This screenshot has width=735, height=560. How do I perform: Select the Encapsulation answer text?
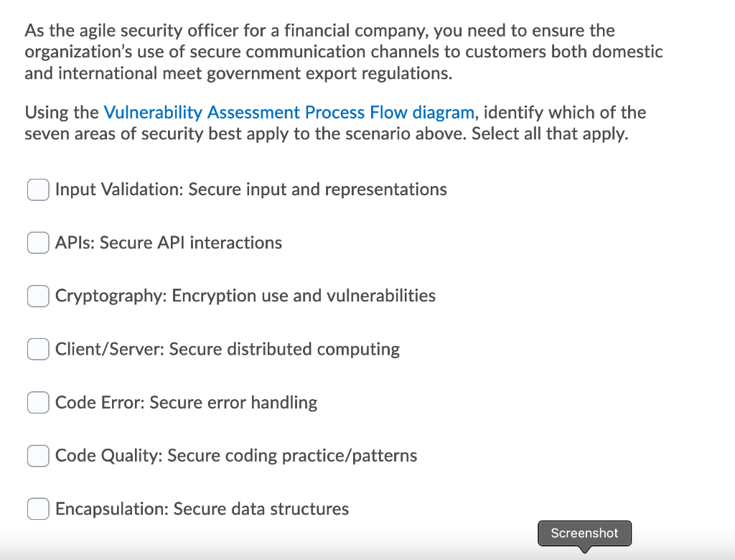pos(202,509)
